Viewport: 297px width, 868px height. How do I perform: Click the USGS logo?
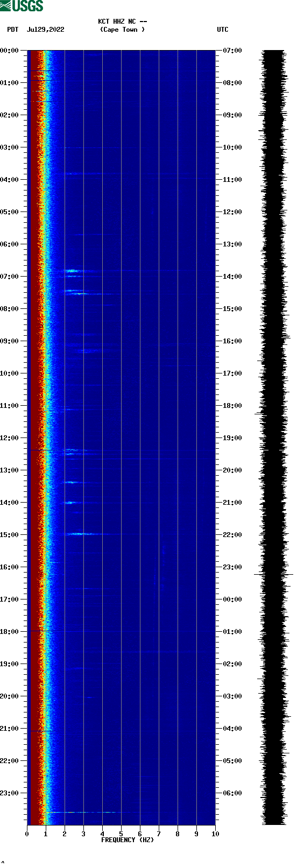[22, 6]
